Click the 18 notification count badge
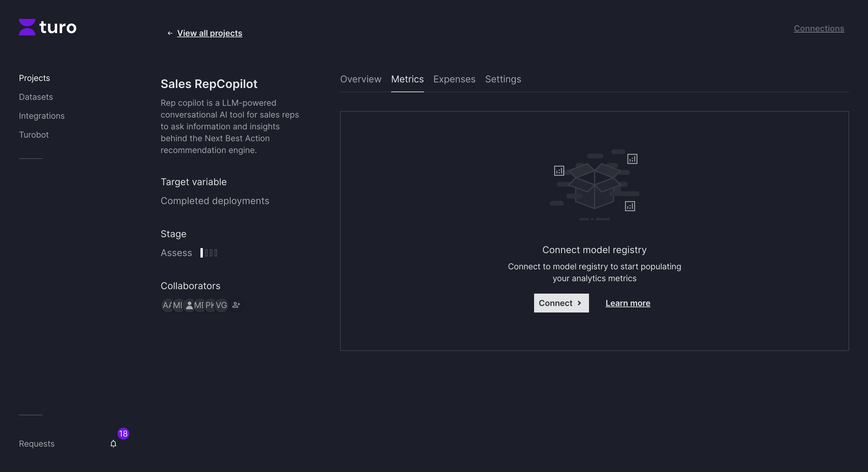The height and width of the screenshot is (472, 868). click(x=123, y=433)
